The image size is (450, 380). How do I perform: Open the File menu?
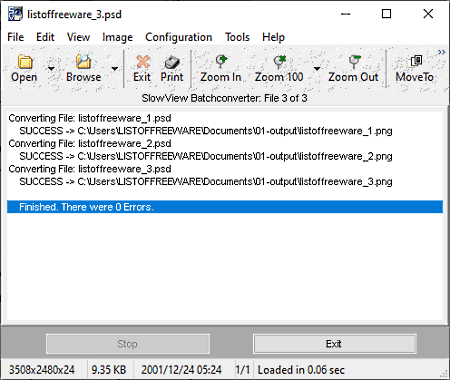click(16, 37)
